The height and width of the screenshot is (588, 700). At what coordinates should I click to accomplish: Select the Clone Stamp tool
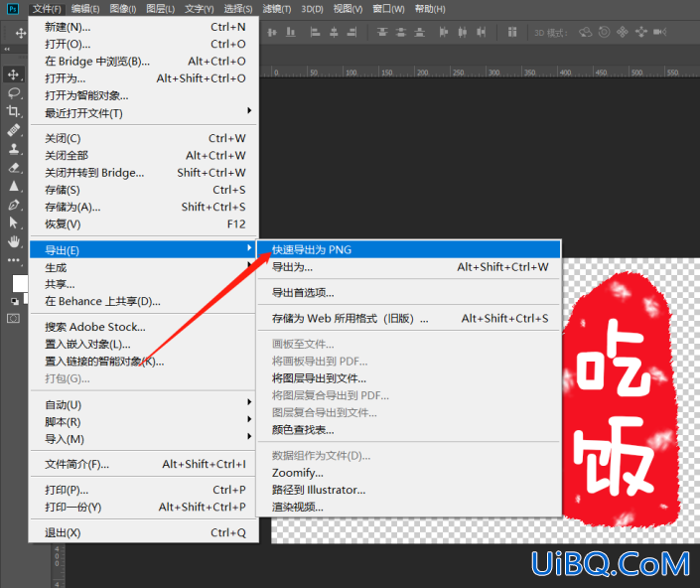point(14,149)
